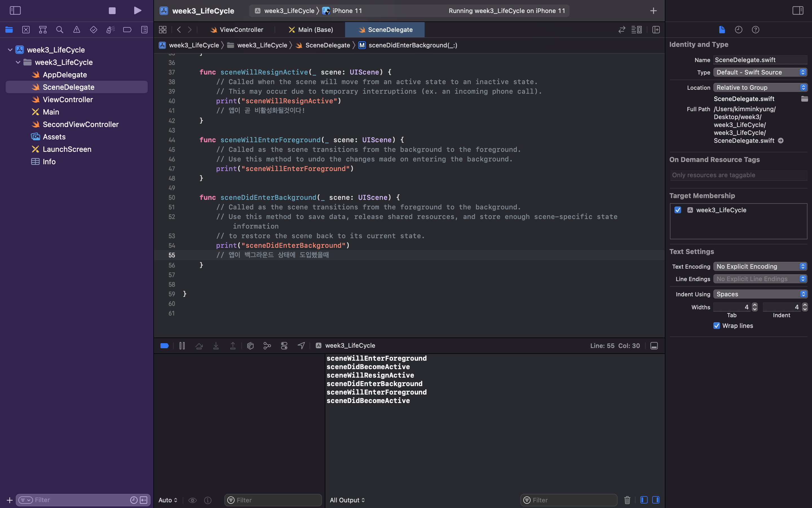Switch to the Main (Base) tab
The image size is (812, 508).
(x=311, y=30)
